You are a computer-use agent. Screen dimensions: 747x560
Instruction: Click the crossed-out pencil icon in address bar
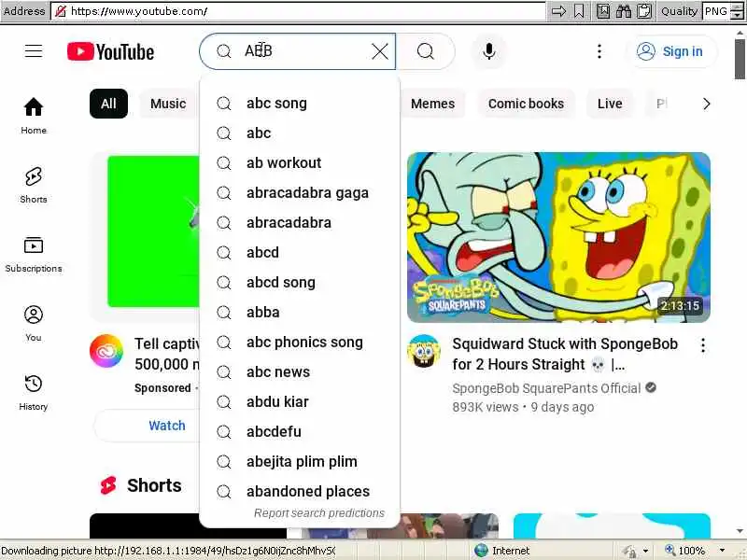click(x=61, y=11)
